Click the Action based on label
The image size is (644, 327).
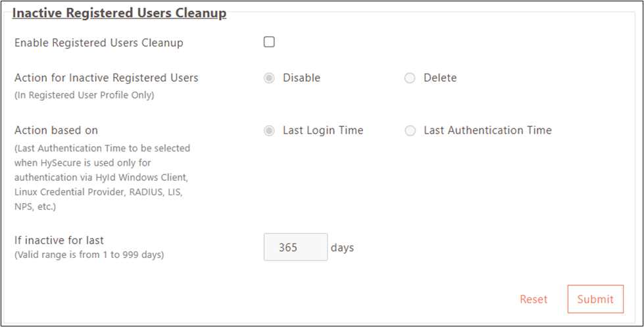[x=56, y=130]
